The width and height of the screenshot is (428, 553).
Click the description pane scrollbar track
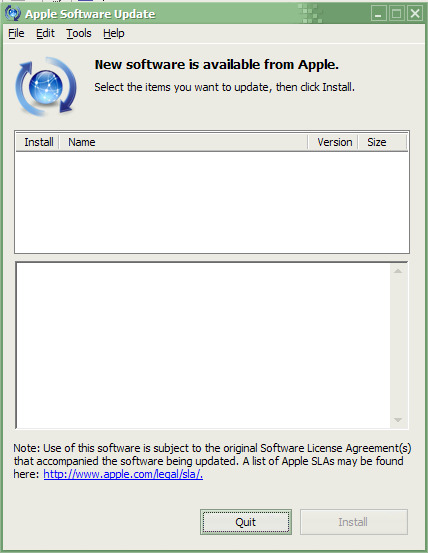tap(398, 346)
